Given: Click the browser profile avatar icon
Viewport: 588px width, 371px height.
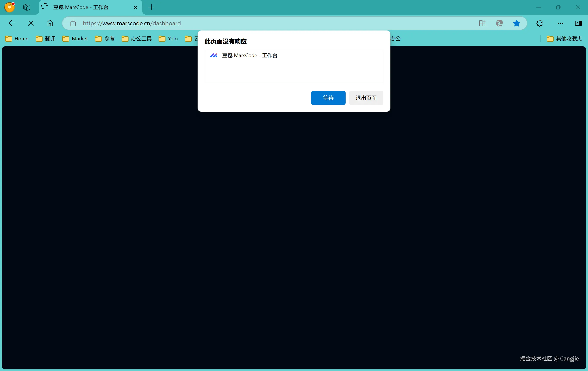Looking at the screenshot, I should tap(9, 7).
